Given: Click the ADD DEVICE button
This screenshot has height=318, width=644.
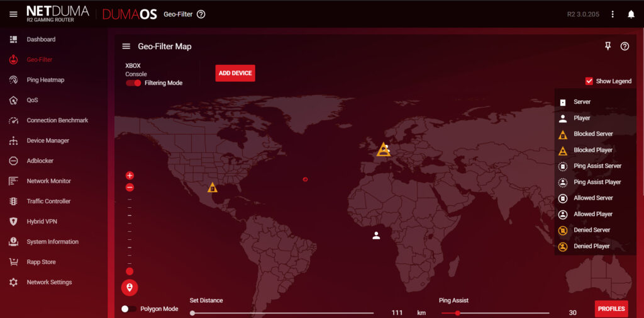Looking at the screenshot, I should (x=235, y=73).
